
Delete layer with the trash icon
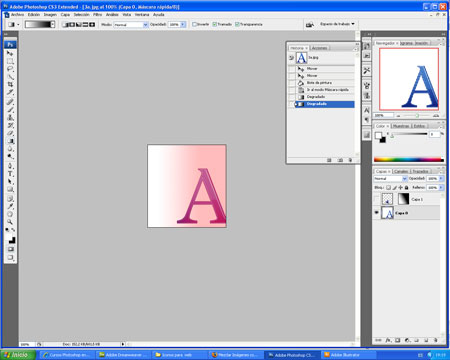pos(435,340)
